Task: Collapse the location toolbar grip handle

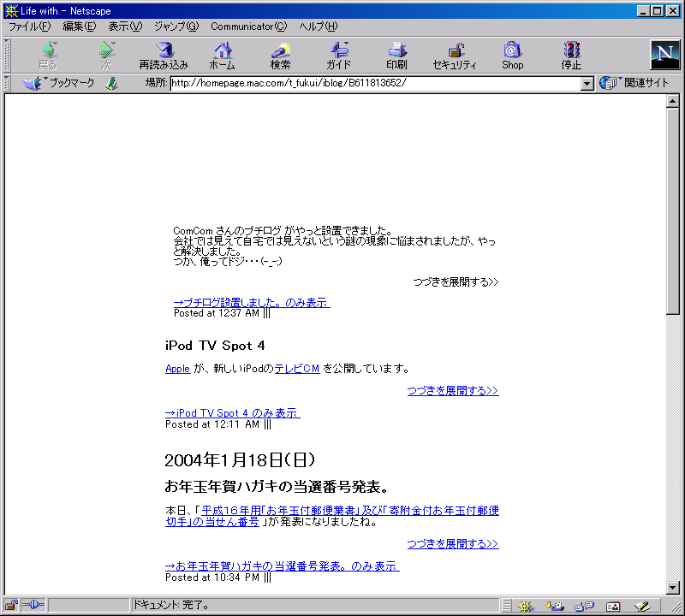Action: 7,83
